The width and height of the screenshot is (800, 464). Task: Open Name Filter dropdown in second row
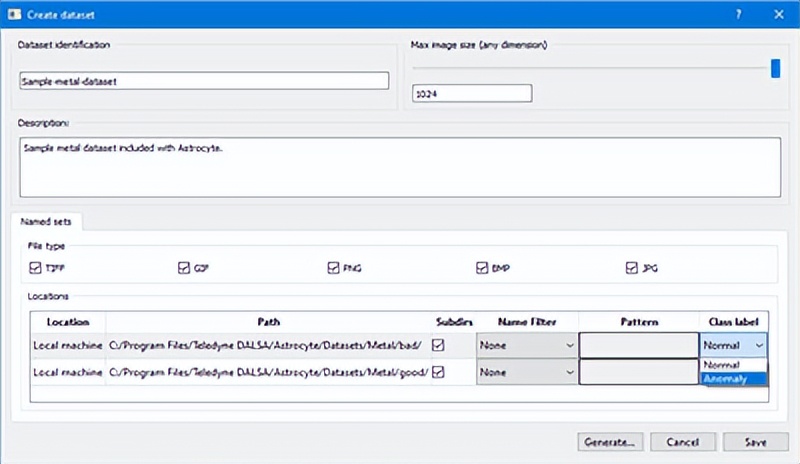coord(526,373)
